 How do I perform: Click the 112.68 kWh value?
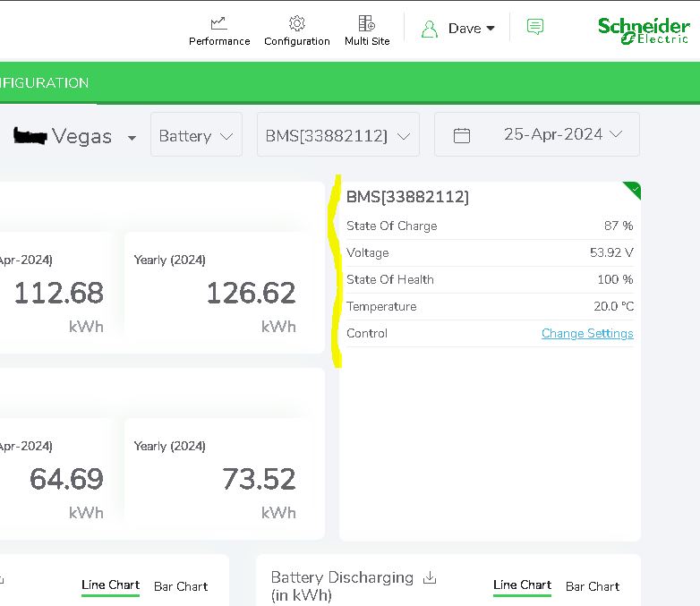click(58, 293)
